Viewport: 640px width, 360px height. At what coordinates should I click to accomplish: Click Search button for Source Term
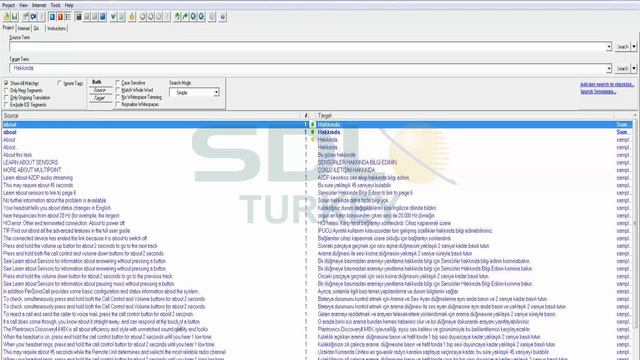(x=622, y=47)
